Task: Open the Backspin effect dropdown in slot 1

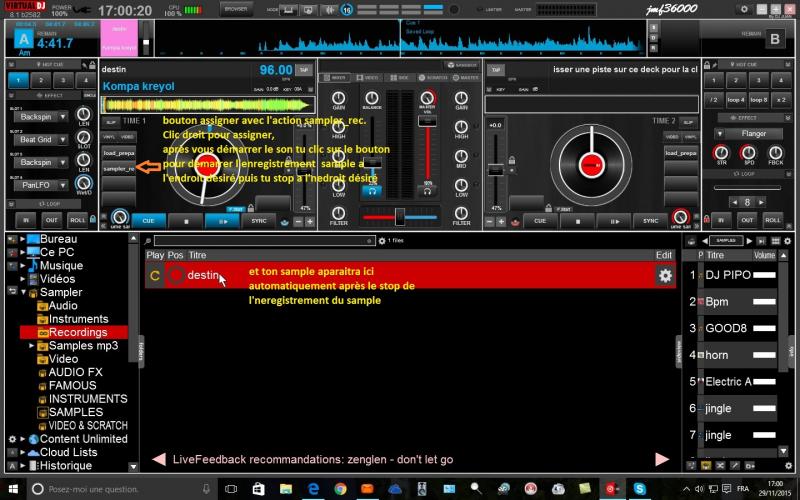Action: pos(62,116)
